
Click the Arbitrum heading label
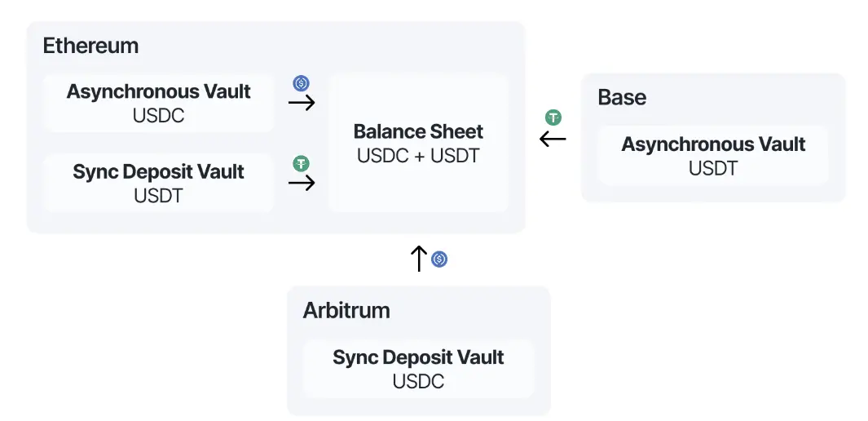(x=346, y=311)
